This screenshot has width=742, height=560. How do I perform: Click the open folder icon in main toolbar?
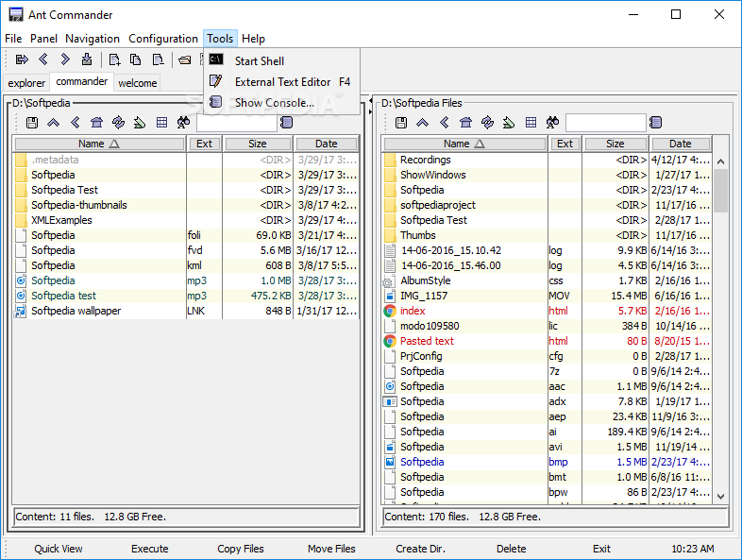point(185,59)
